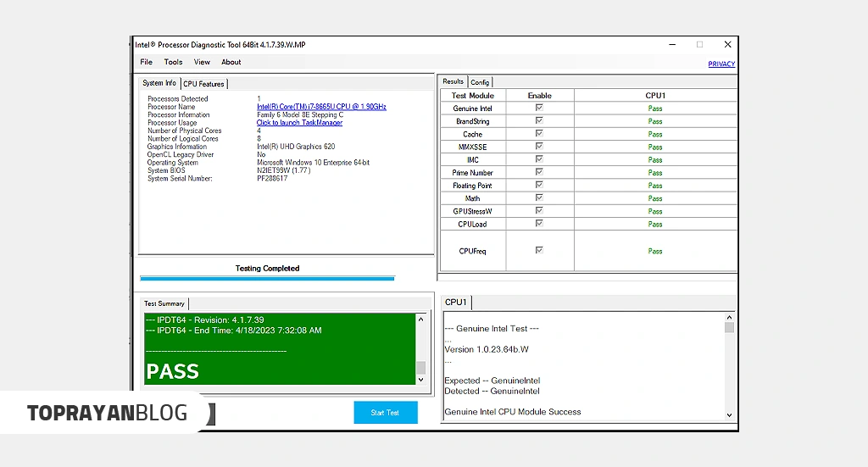Click the CPU1 results column header
This screenshot has width=868, height=467.
pos(655,95)
